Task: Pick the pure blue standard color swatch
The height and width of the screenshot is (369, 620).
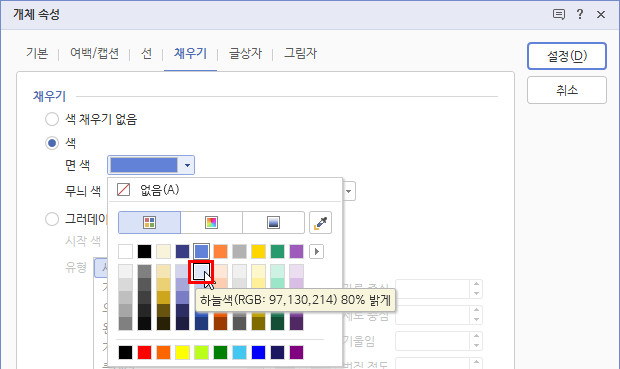Action: (x=258, y=352)
